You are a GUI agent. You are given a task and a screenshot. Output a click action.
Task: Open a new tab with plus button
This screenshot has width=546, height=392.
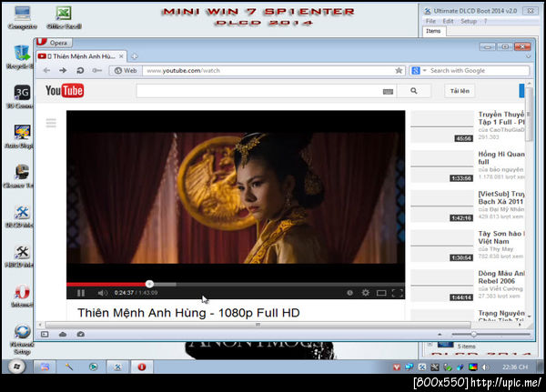point(135,56)
